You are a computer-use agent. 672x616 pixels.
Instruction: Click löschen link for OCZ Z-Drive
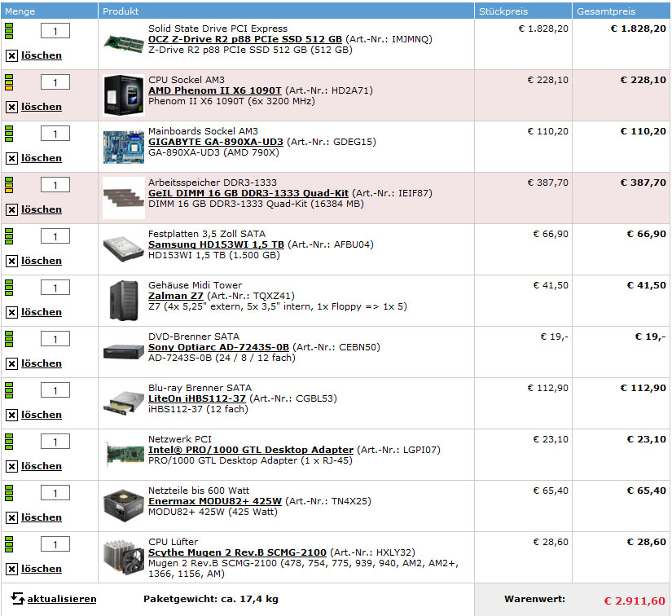[x=42, y=55]
